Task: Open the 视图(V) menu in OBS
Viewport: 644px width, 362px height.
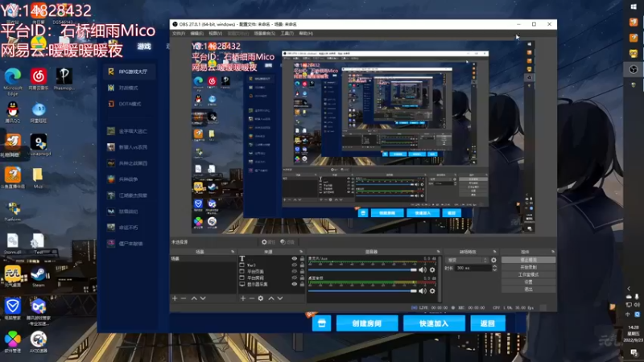Action: tap(215, 33)
